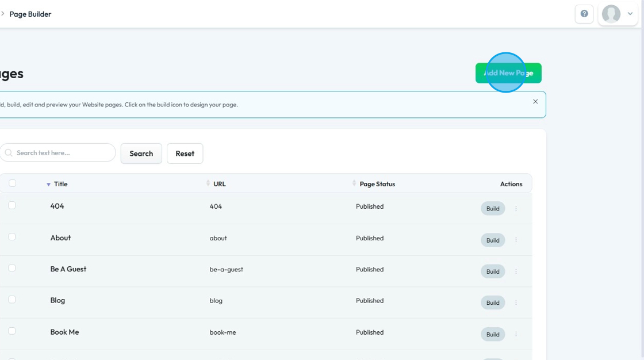
Task: Open more options for Book Me row
Action: [x=516, y=334]
